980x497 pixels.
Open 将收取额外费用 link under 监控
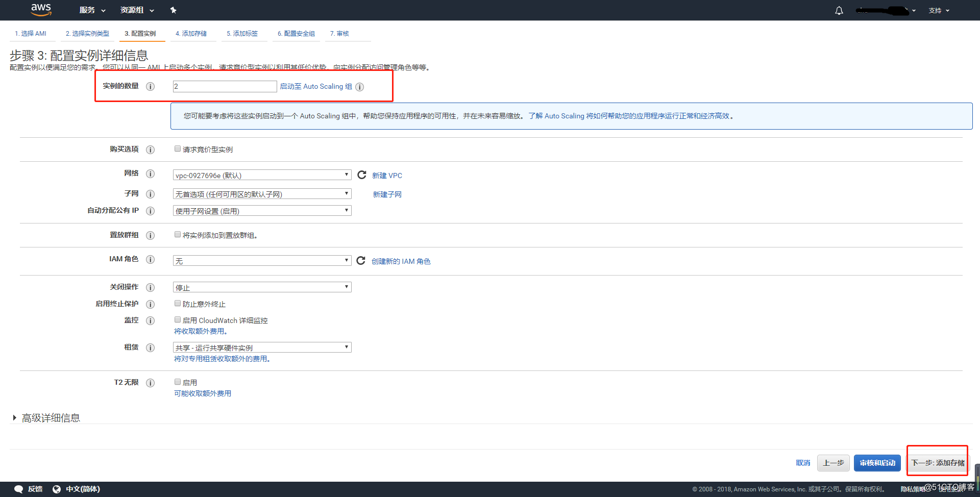[x=201, y=331]
